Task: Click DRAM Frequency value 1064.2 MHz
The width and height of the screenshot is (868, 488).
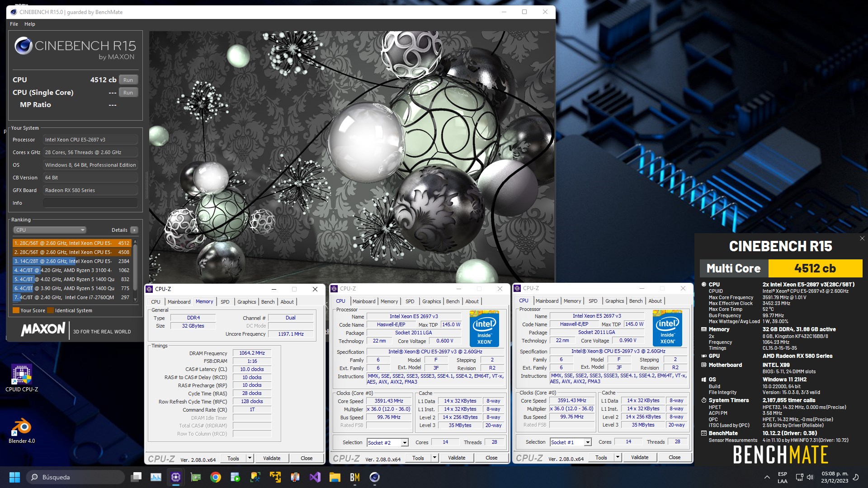Action: click(252, 353)
